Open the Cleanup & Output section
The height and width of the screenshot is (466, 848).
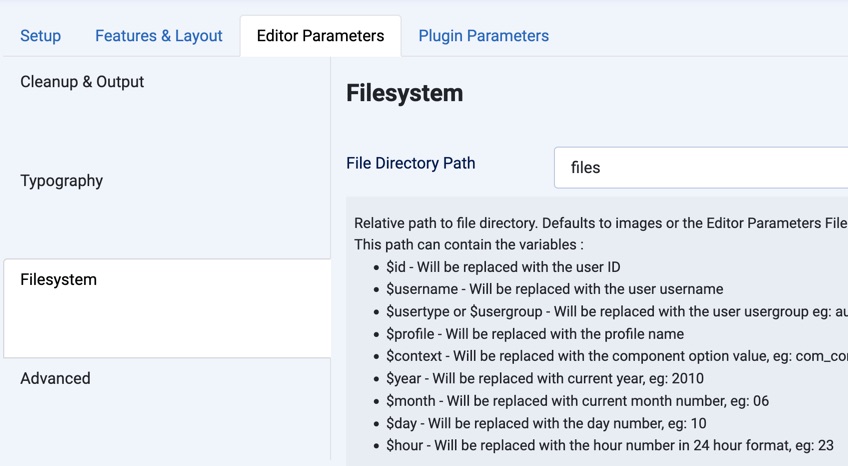tap(82, 82)
